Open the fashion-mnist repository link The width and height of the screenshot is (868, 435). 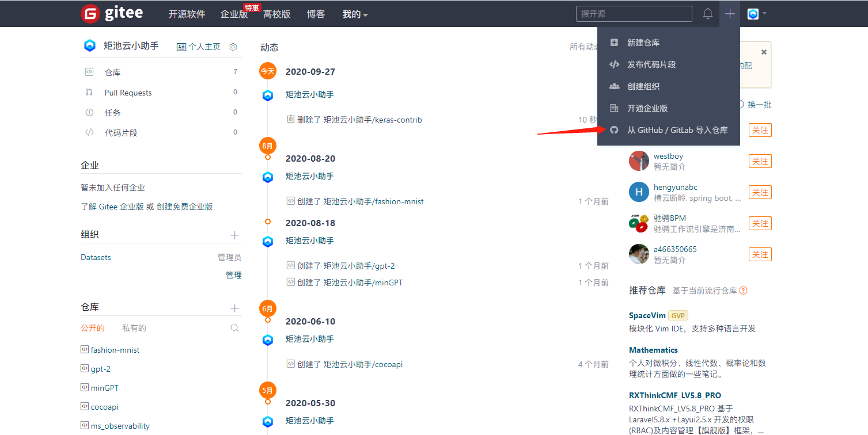pos(115,350)
